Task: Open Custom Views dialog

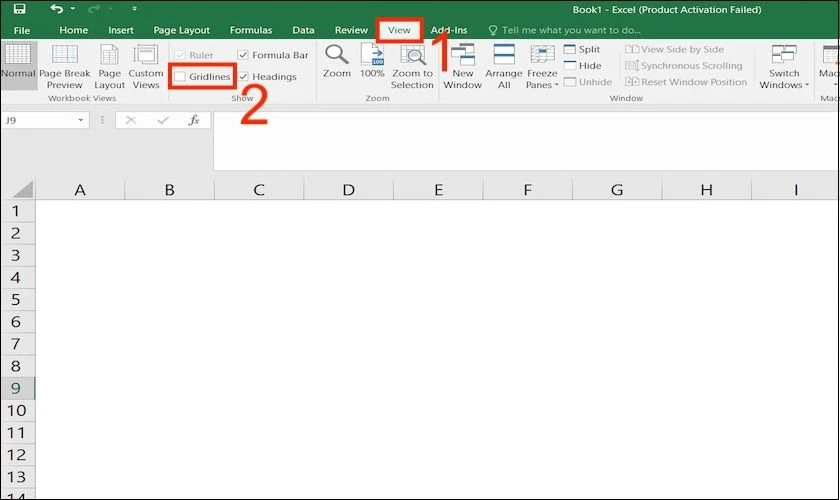Action: tap(146, 67)
